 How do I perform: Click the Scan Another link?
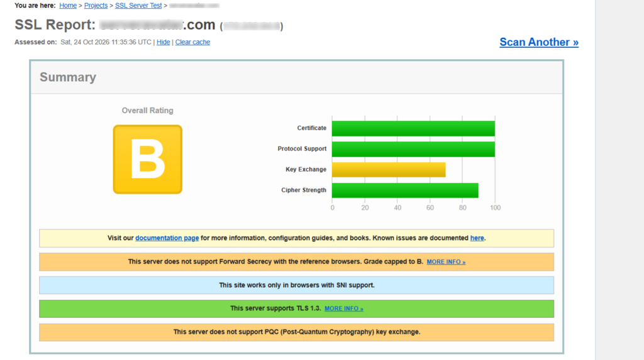(539, 42)
